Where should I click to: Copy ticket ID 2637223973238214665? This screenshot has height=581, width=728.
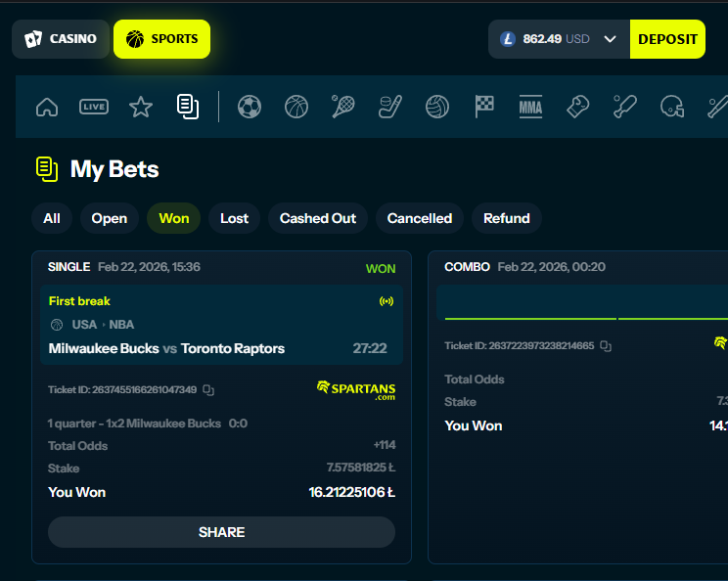[606, 345]
